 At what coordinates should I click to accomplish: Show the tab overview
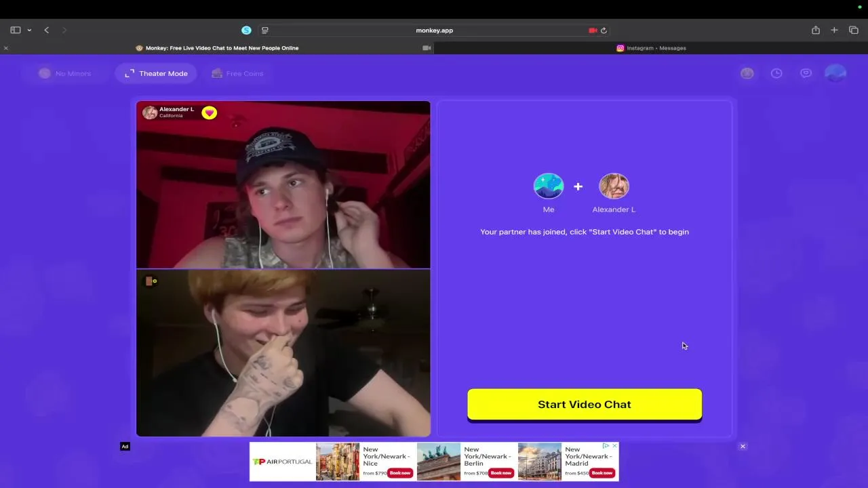[x=854, y=30]
